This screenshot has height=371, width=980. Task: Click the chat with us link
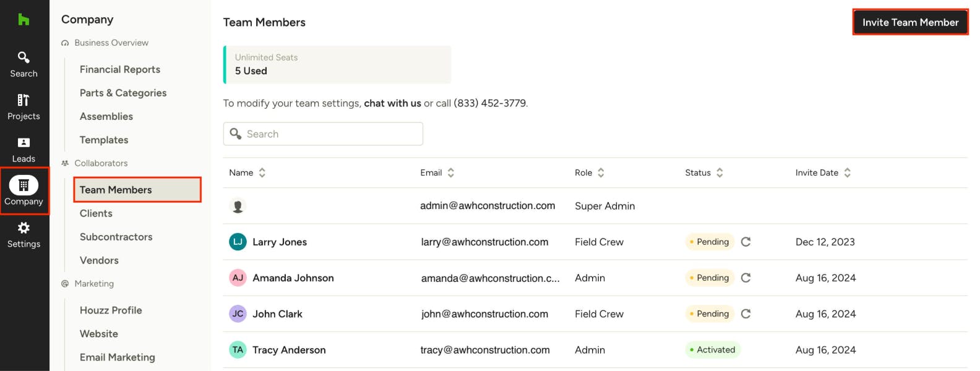tap(392, 103)
